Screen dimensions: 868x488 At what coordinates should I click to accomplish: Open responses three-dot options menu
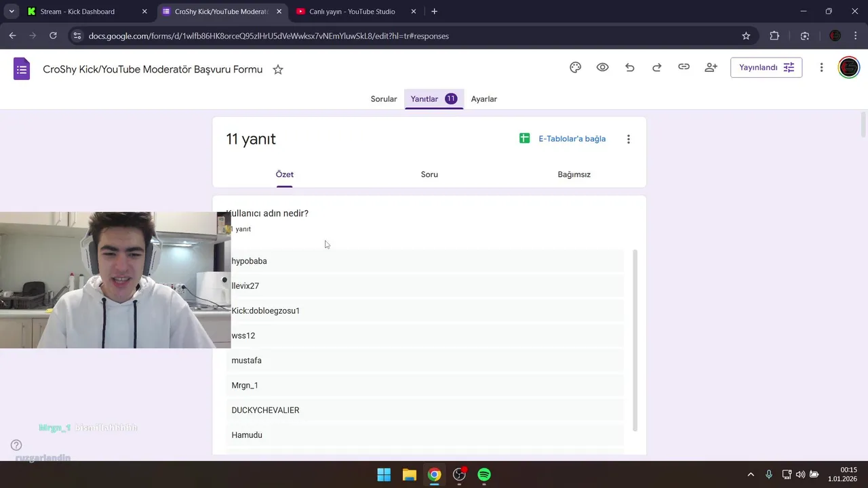point(629,139)
